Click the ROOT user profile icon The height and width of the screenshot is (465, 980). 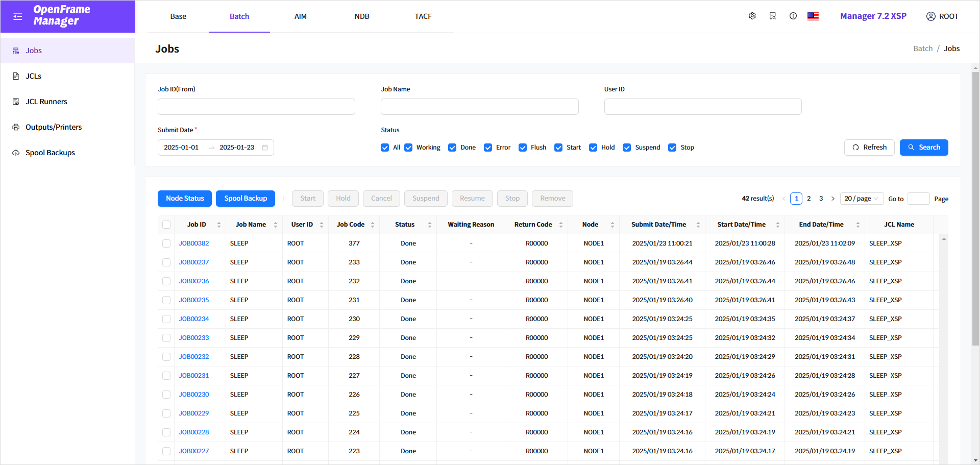[931, 16]
